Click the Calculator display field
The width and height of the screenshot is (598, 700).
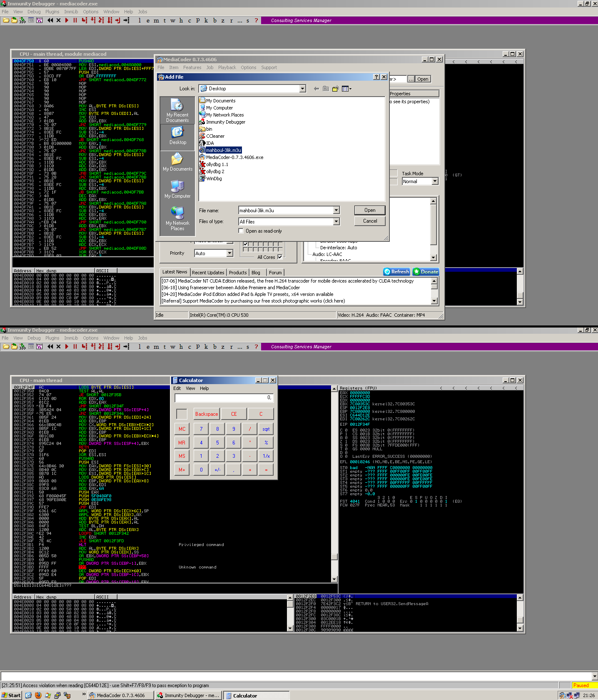click(224, 398)
